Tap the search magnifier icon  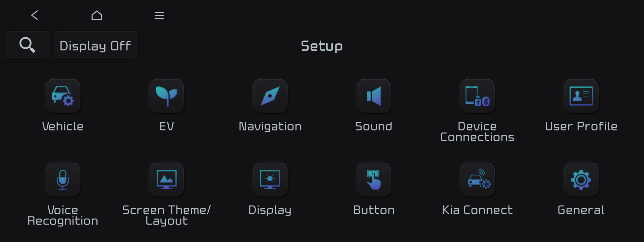[x=27, y=45]
